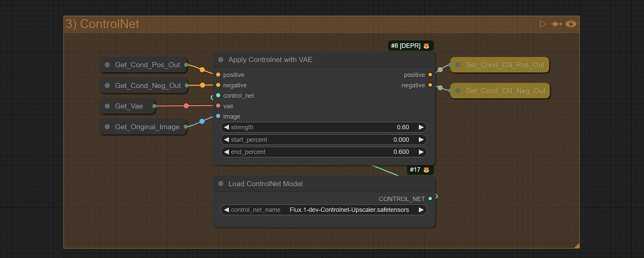Click the vae input socket
Image resolution: width=644 pixels, height=258 pixels.
(x=218, y=106)
